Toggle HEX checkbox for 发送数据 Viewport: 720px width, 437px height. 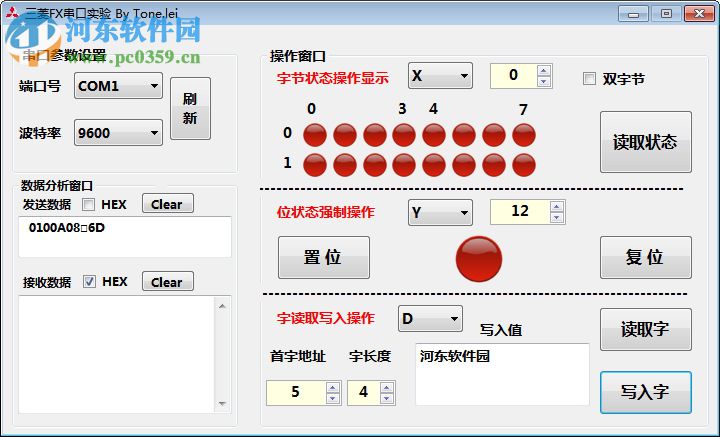point(88,205)
